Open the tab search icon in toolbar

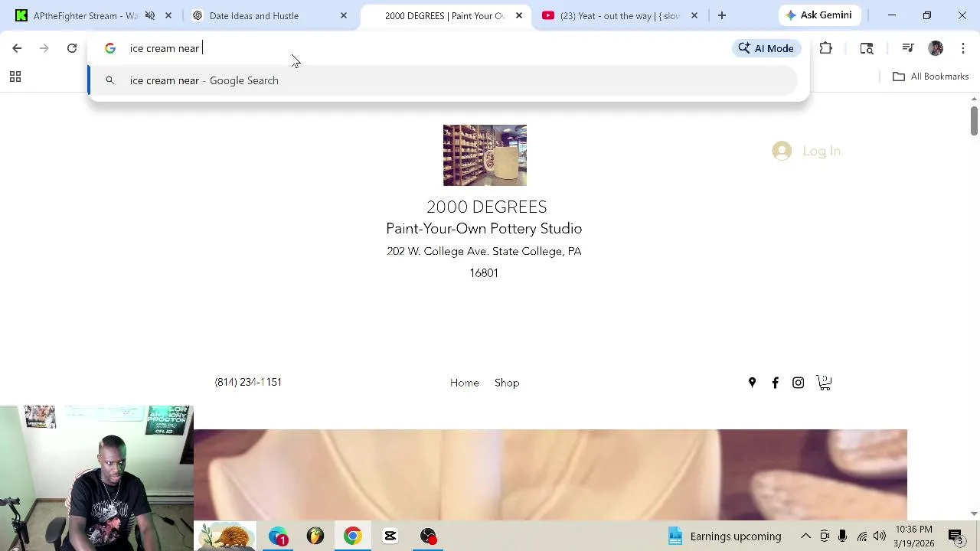coord(867,48)
